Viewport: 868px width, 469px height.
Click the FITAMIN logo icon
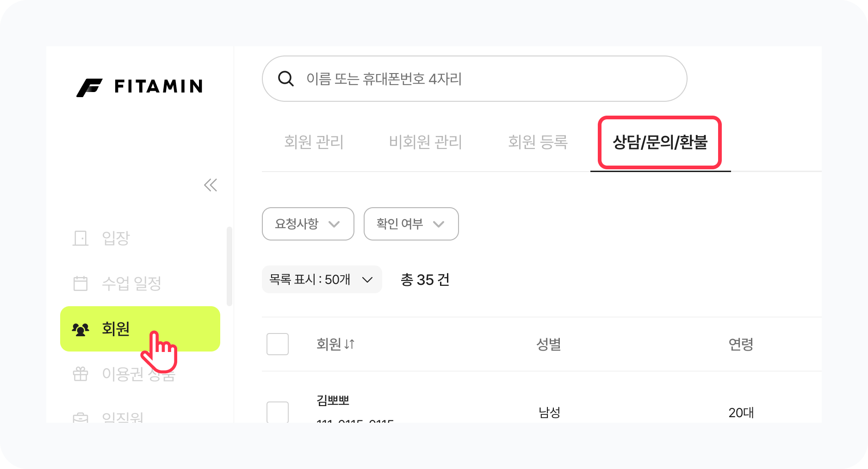click(89, 87)
